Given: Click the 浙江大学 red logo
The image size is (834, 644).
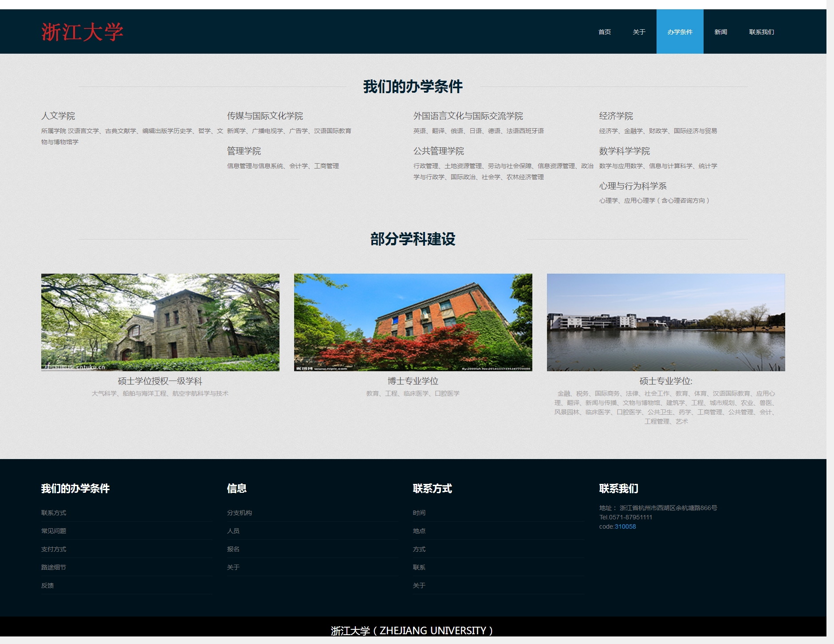Looking at the screenshot, I should point(82,32).
